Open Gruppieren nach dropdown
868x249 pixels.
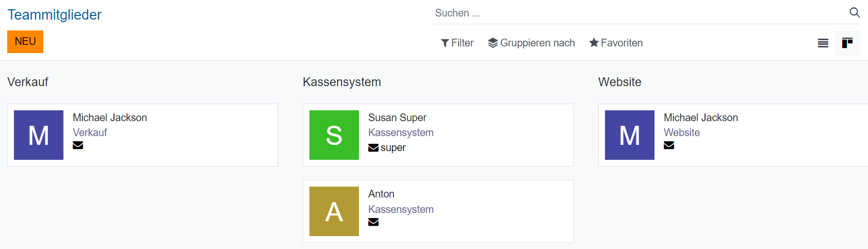tap(531, 43)
